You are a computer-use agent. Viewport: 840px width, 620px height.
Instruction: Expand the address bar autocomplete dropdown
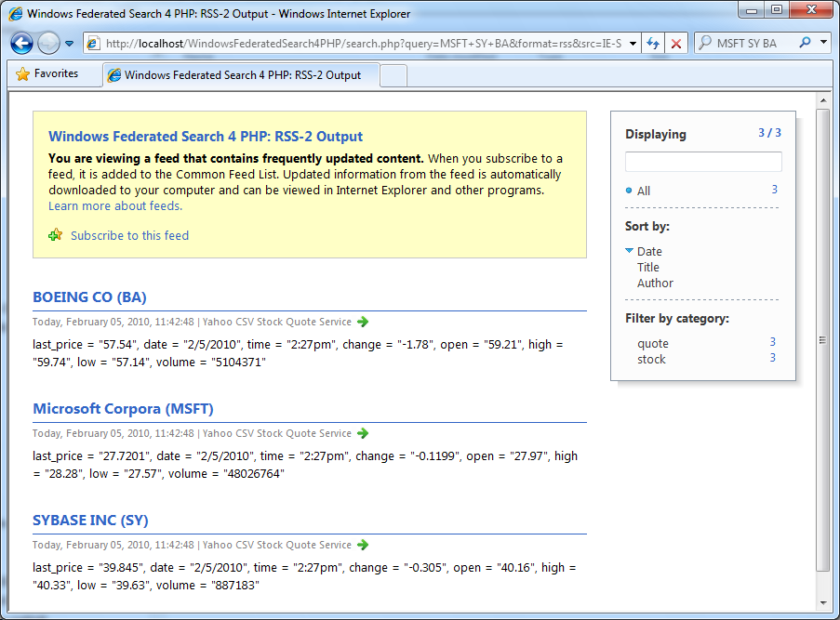[x=633, y=44]
